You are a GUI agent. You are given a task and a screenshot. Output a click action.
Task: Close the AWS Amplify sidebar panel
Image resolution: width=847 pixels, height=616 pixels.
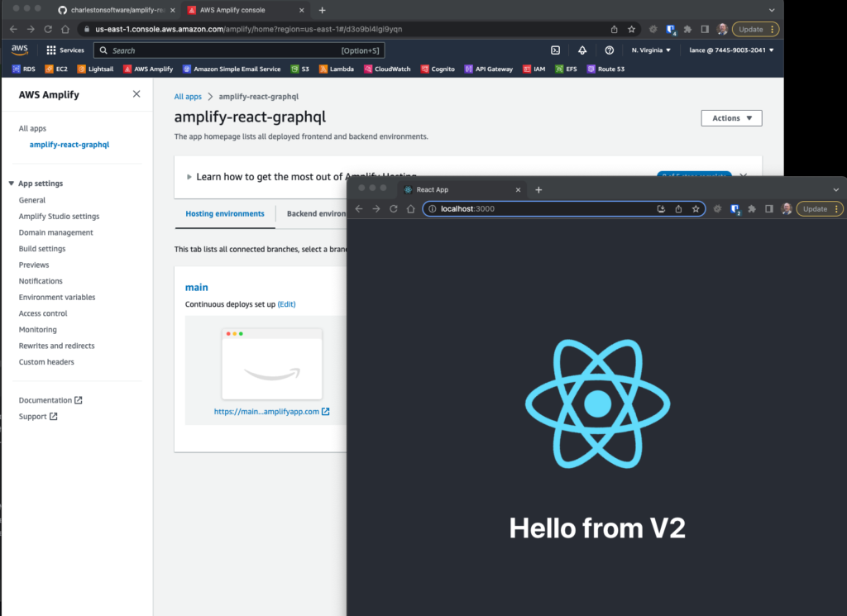tap(136, 94)
